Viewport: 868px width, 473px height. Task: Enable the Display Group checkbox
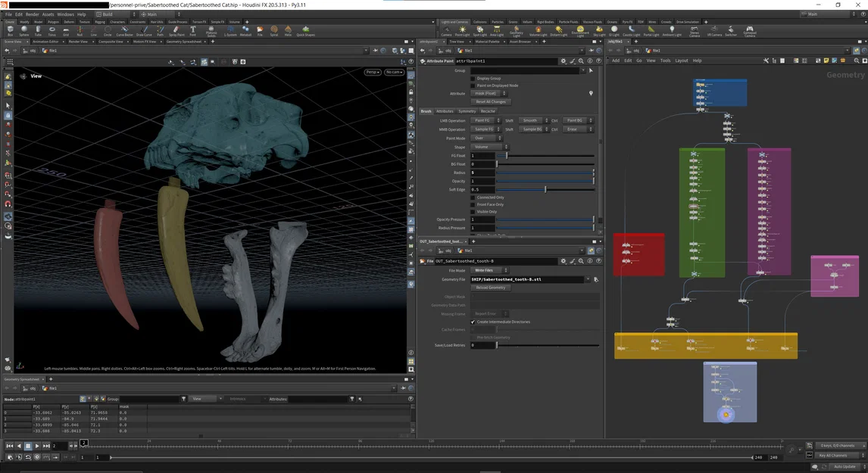click(x=473, y=78)
